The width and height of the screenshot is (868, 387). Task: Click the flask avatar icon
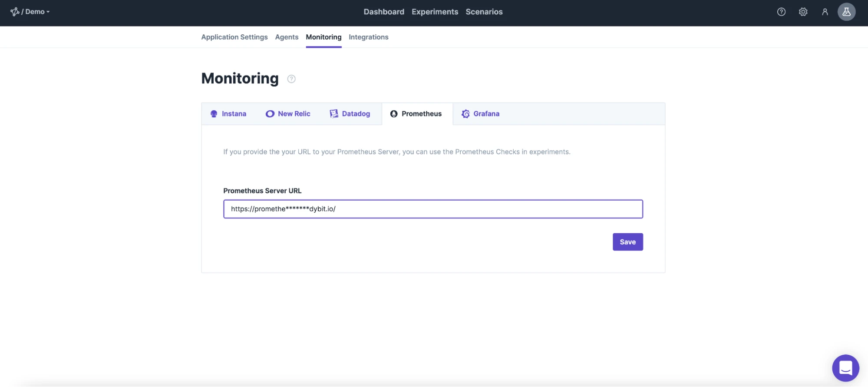pos(846,12)
